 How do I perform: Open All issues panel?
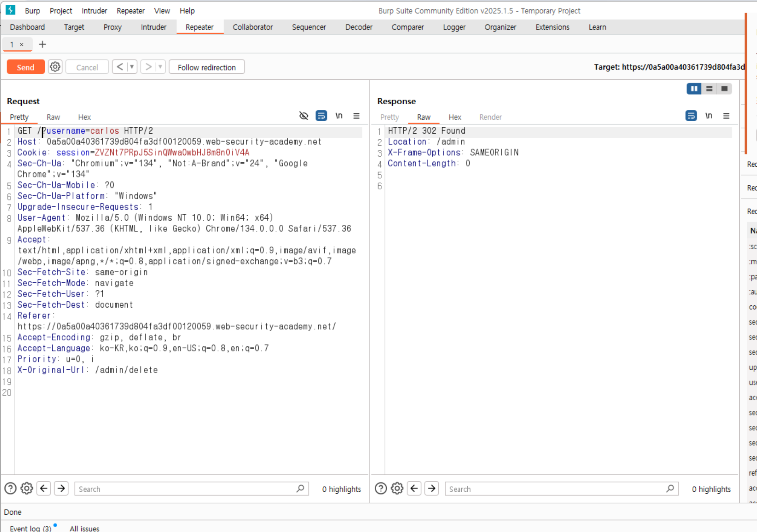(84, 528)
